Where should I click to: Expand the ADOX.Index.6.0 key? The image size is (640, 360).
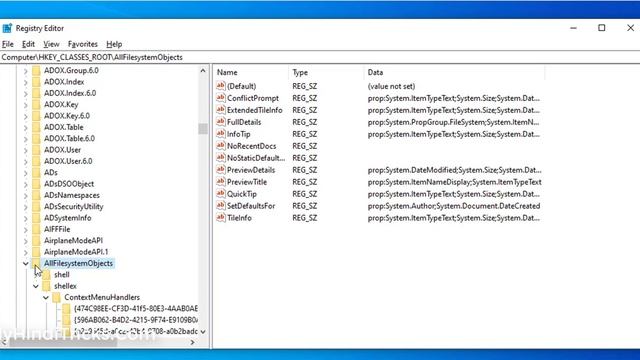(x=26, y=93)
